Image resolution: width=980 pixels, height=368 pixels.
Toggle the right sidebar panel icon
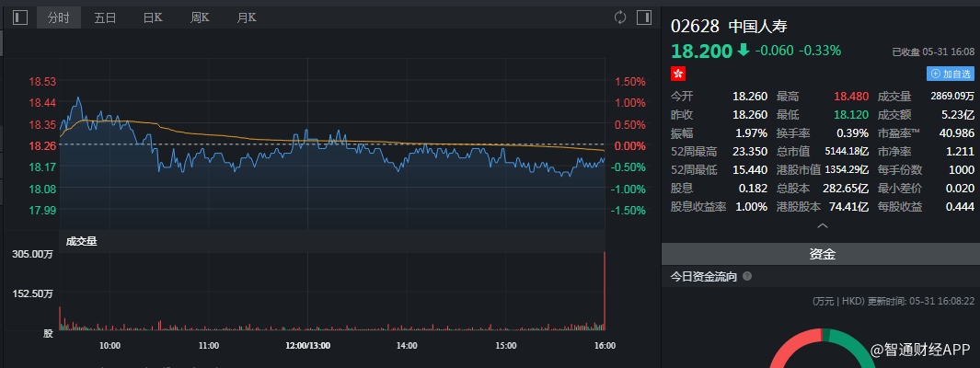point(643,17)
